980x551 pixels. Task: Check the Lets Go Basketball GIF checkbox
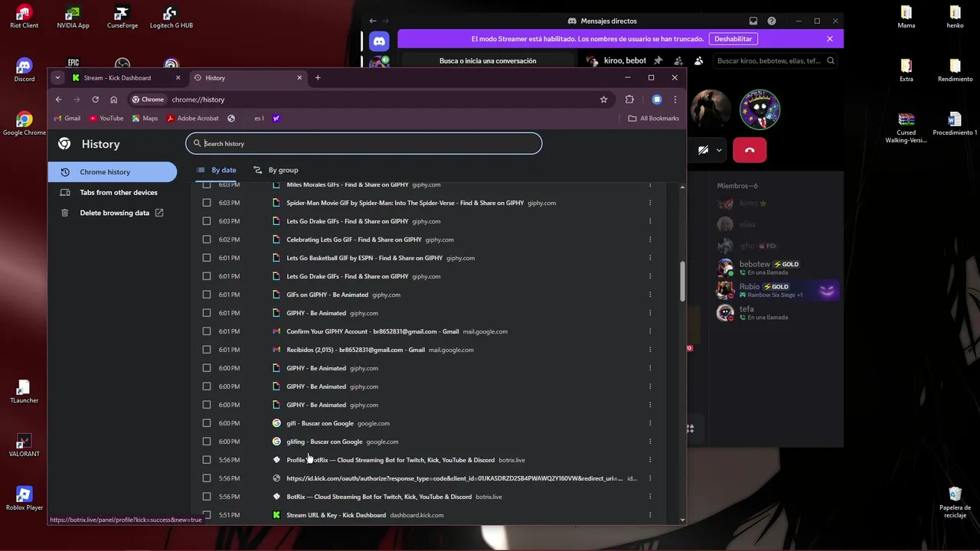pyautogui.click(x=207, y=258)
